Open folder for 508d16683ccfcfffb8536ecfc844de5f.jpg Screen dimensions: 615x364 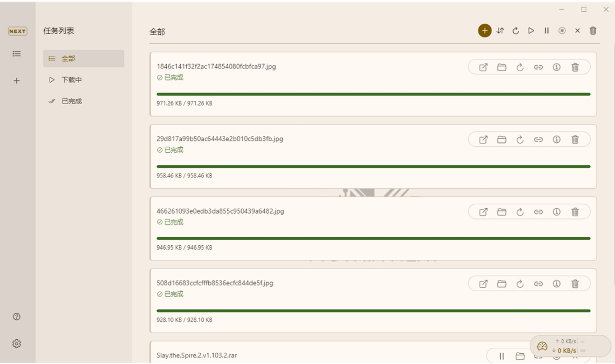coord(502,284)
